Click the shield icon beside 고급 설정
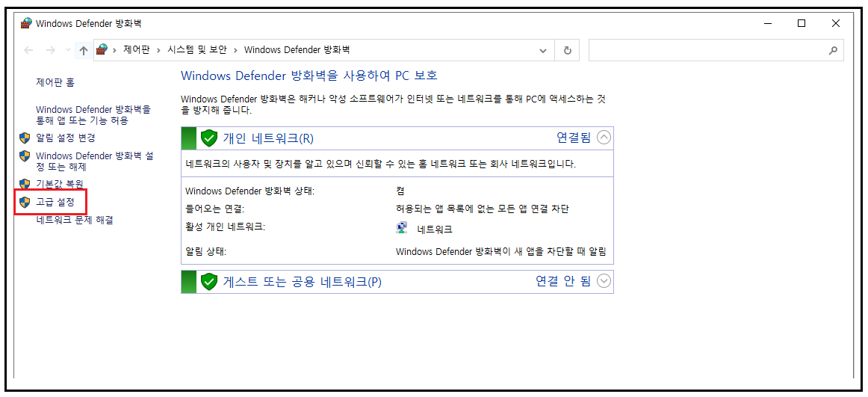Screen dimensions: 868x397 pos(25,202)
